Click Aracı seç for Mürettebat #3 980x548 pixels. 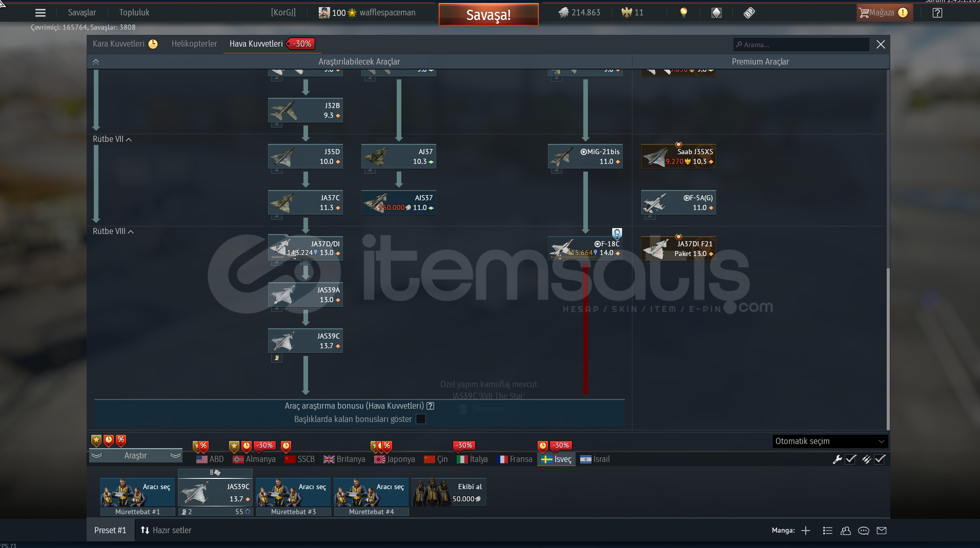tap(293, 493)
